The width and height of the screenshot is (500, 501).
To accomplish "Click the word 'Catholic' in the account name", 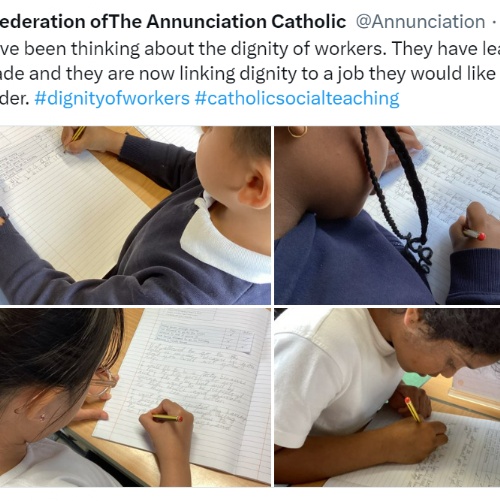I will pos(309,22).
